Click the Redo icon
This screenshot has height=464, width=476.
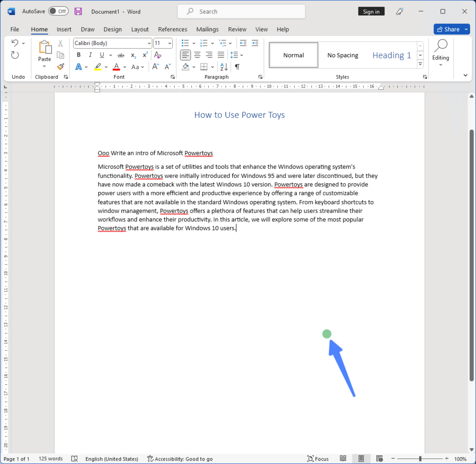point(15,55)
